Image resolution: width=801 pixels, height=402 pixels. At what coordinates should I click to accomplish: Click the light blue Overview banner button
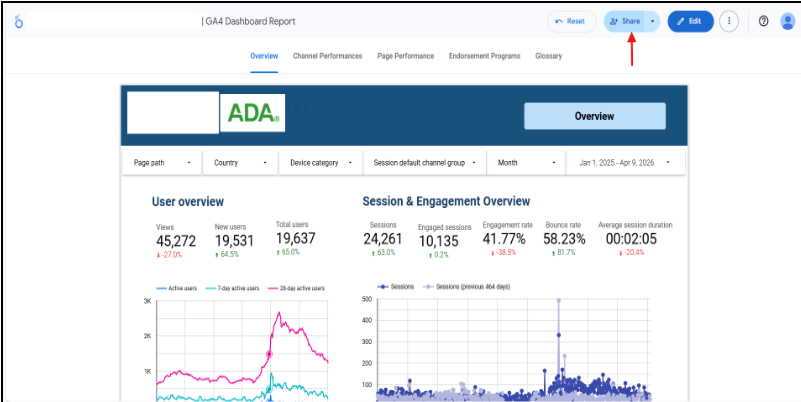pos(595,116)
